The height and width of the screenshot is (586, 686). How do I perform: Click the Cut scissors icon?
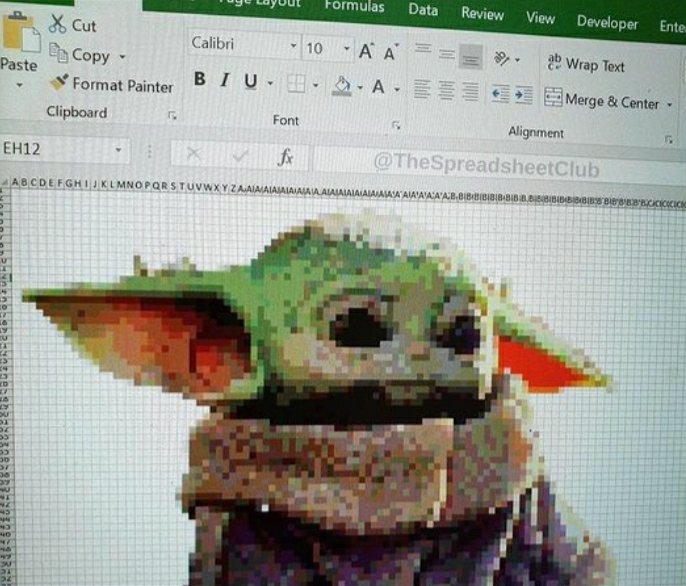coord(57,24)
